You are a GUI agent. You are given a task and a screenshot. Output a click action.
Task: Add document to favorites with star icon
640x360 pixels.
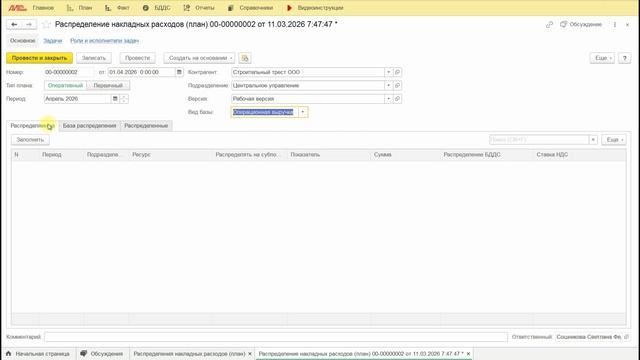click(46, 24)
